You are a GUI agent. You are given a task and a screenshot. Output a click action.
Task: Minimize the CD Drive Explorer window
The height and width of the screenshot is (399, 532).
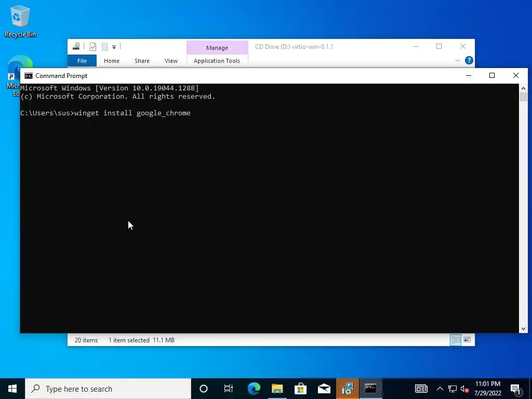pyautogui.click(x=416, y=46)
